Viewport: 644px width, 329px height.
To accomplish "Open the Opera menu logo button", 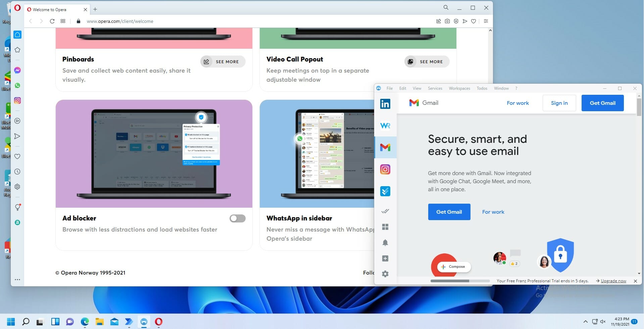I will 17,8.
